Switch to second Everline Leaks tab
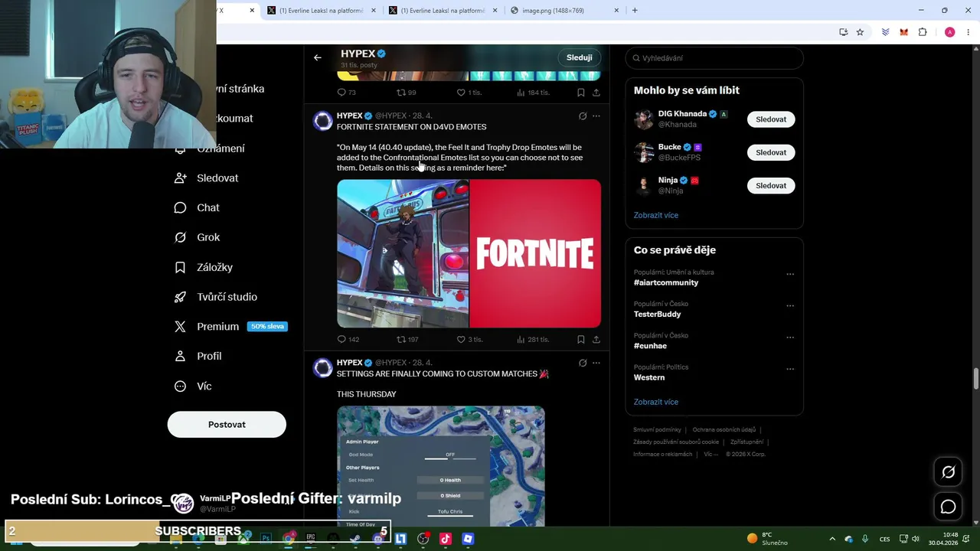The image size is (980, 551). (443, 11)
